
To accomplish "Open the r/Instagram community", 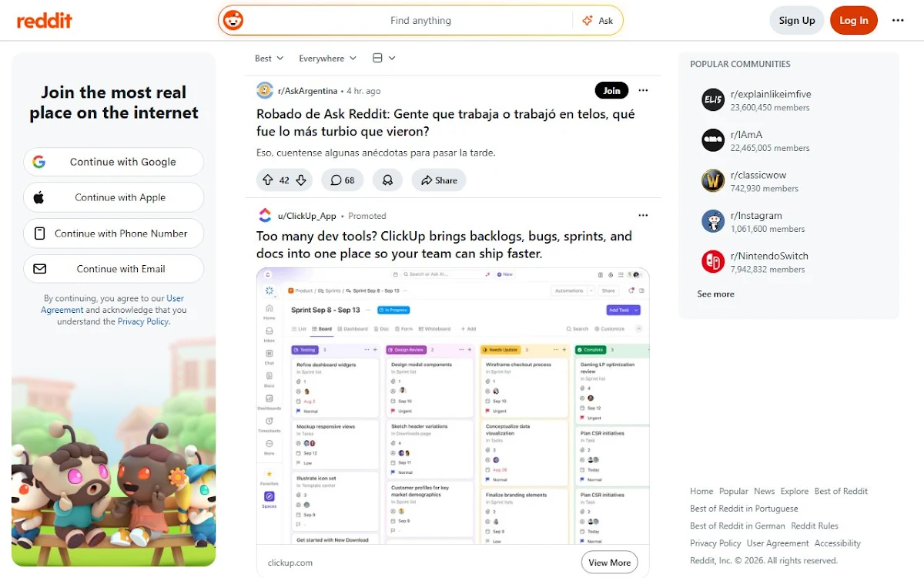I will coord(756,216).
